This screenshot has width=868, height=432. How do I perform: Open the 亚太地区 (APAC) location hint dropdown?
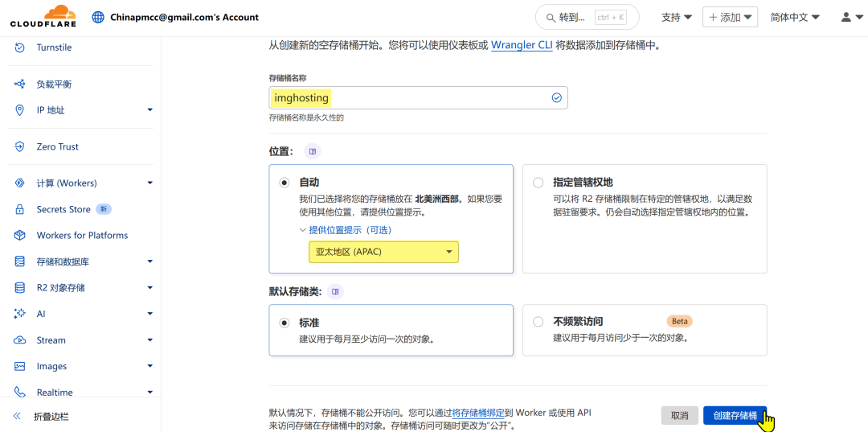coord(383,252)
